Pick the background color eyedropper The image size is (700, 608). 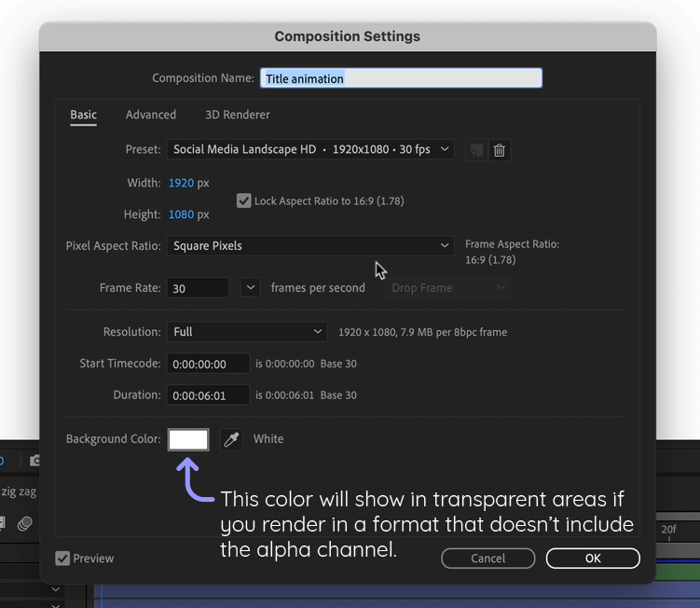click(231, 439)
